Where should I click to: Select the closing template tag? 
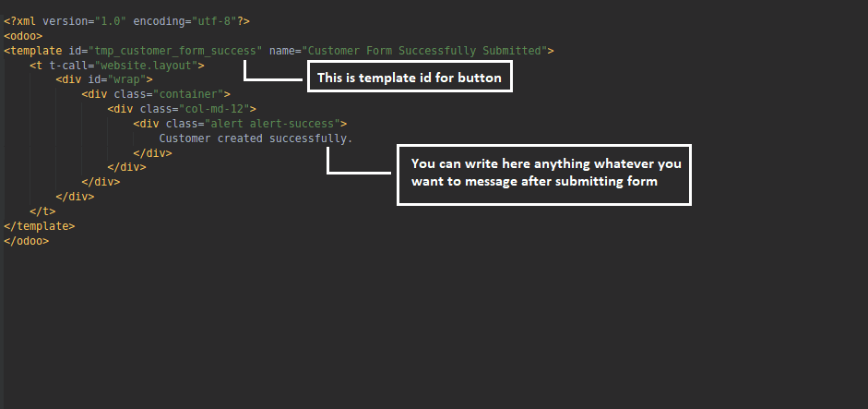(40, 226)
